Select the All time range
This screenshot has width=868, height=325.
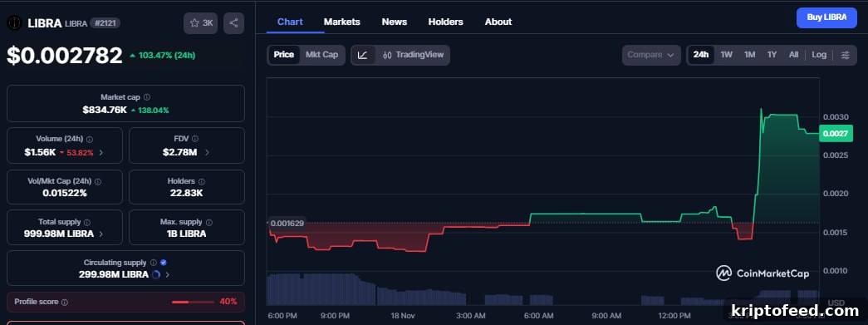click(x=793, y=55)
